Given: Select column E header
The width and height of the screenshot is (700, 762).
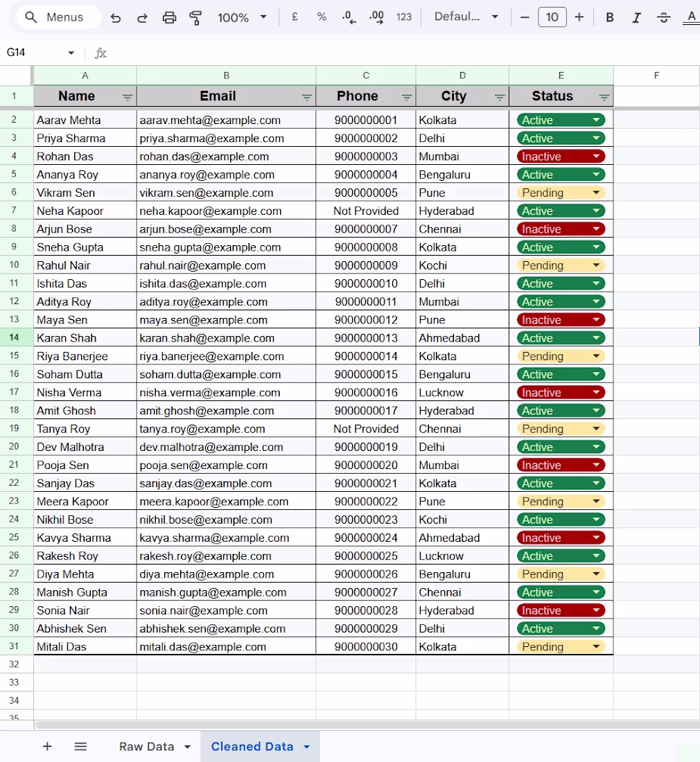Looking at the screenshot, I should click(561, 76).
